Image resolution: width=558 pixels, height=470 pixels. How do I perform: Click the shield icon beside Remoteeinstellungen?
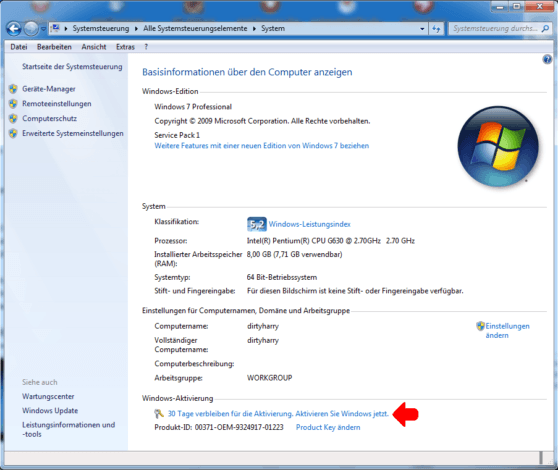tap(13, 104)
